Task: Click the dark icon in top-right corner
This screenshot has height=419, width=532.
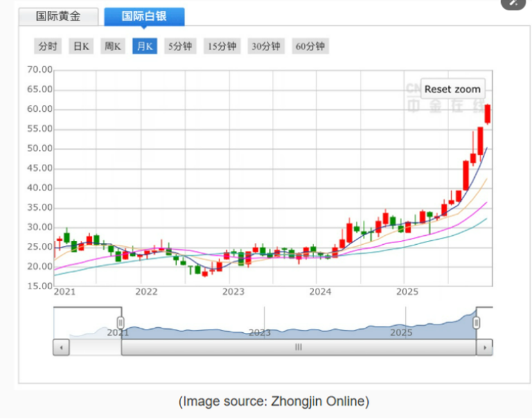Action: coord(513,3)
